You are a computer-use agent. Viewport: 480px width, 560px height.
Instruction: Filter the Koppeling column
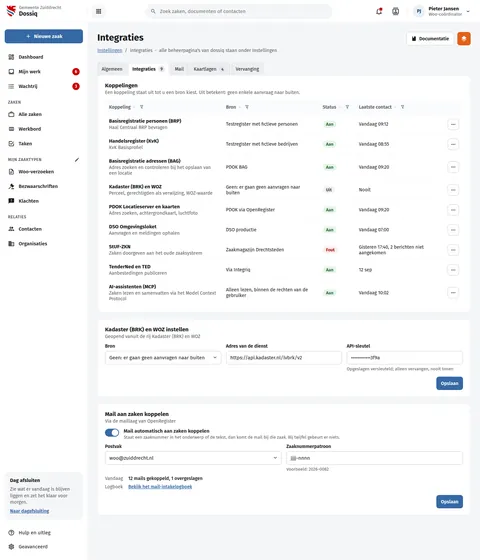(141, 107)
